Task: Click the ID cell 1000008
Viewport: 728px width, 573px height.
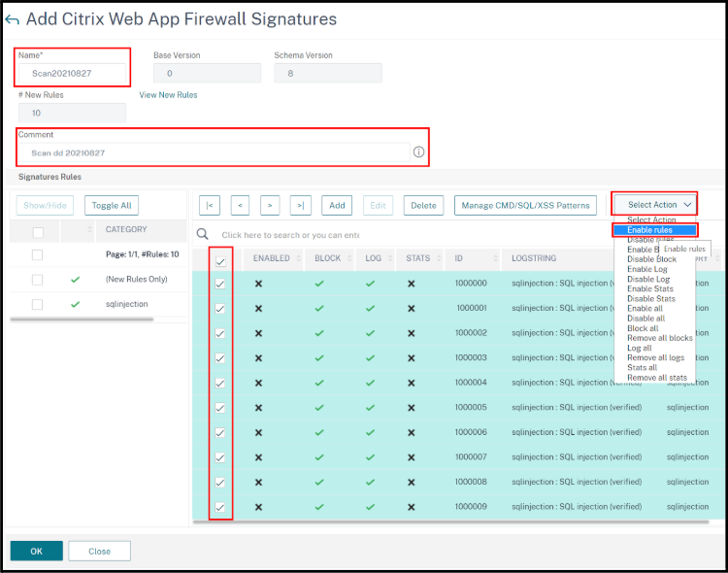Action: tap(471, 482)
